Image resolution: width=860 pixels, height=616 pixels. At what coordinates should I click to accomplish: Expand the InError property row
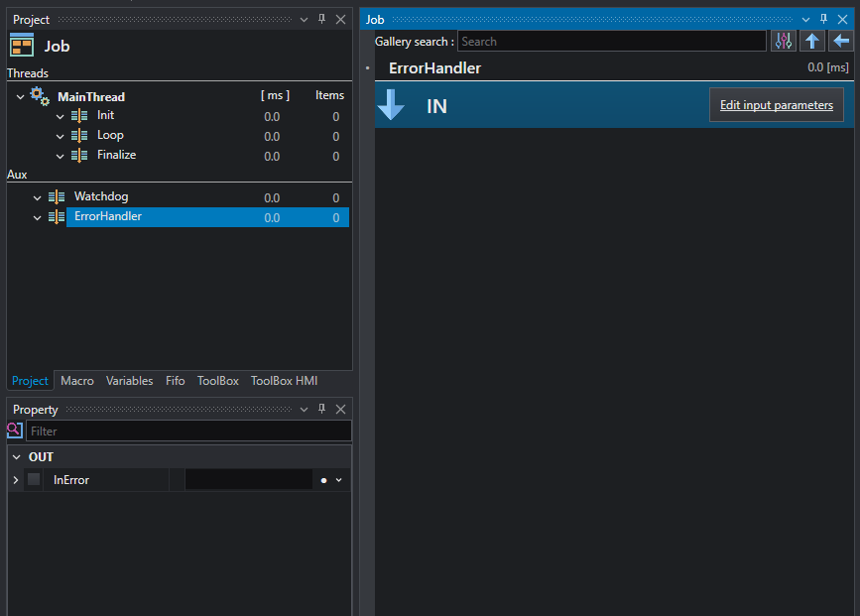tap(15, 480)
